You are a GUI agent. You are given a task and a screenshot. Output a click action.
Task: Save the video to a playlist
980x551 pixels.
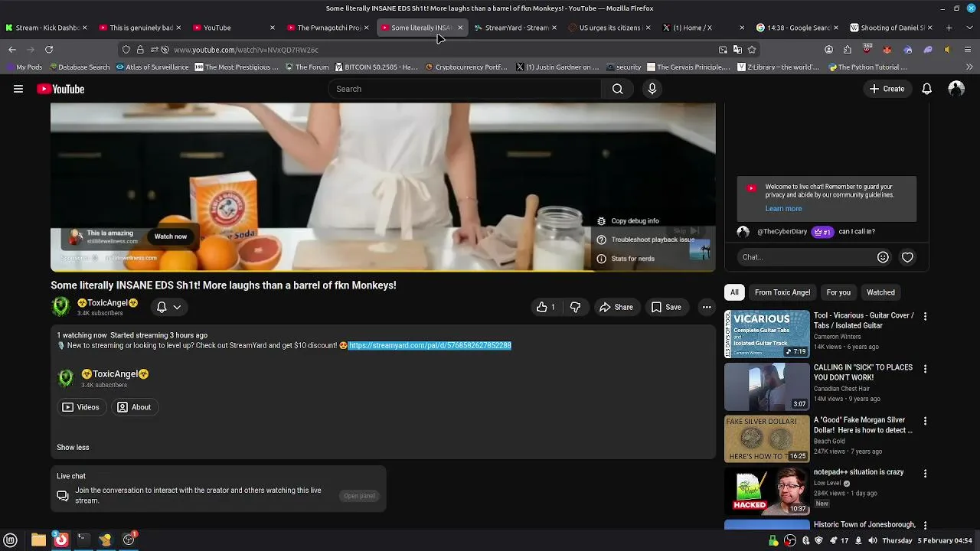(666, 307)
